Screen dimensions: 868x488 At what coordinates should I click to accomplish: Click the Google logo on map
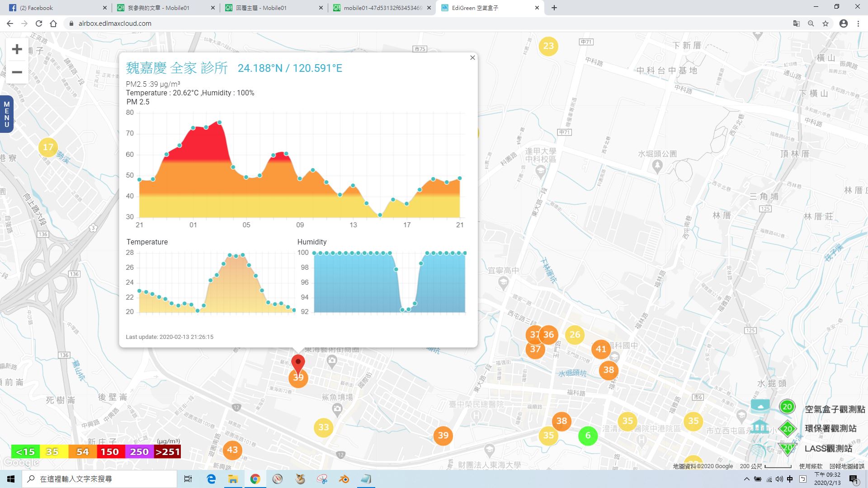click(x=21, y=463)
